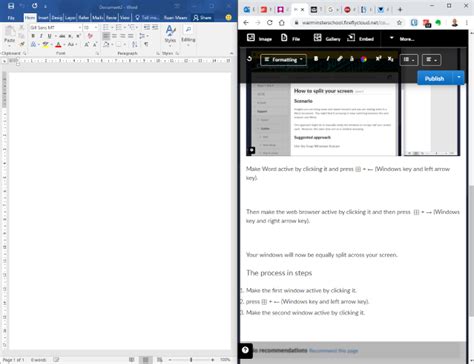Click the smiley feedback icon in Word
474x364 pixels.
point(228,17)
